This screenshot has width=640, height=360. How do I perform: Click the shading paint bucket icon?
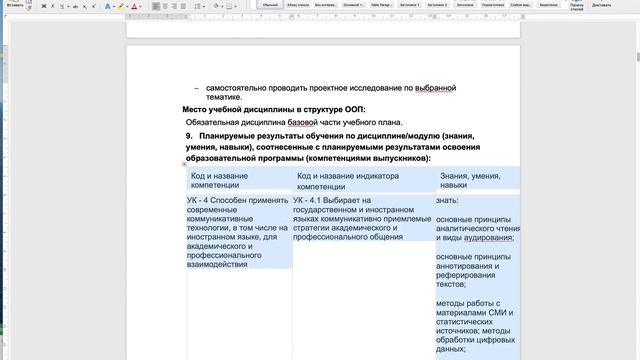tap(216, 6)
